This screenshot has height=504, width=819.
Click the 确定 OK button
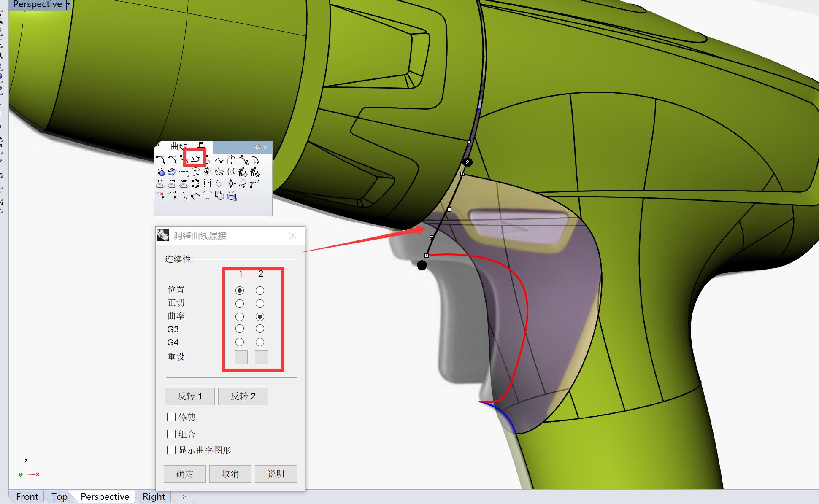pos(185,474)
